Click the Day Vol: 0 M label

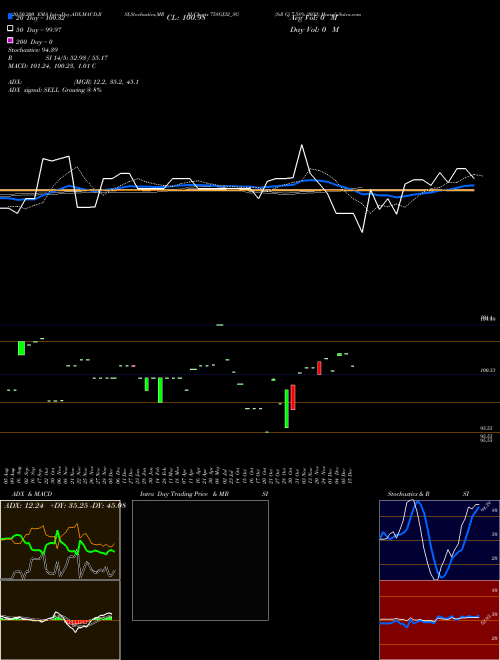coord(314,29)
